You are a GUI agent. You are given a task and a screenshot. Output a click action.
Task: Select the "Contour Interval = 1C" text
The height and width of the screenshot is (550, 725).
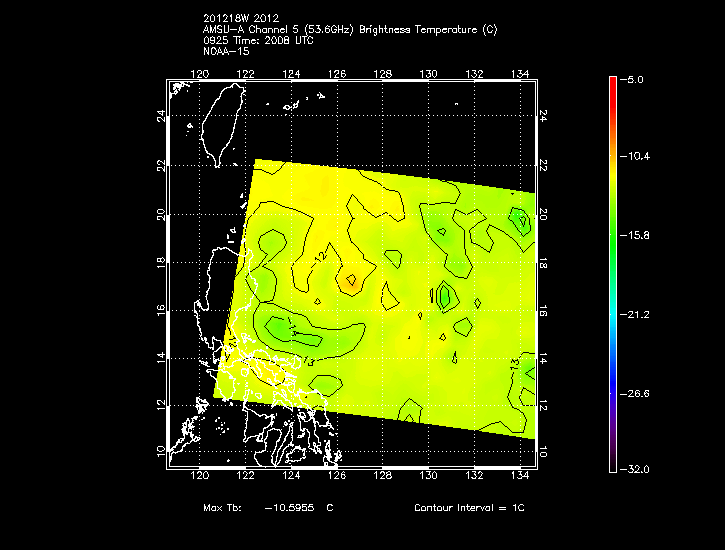coord(469,508)
